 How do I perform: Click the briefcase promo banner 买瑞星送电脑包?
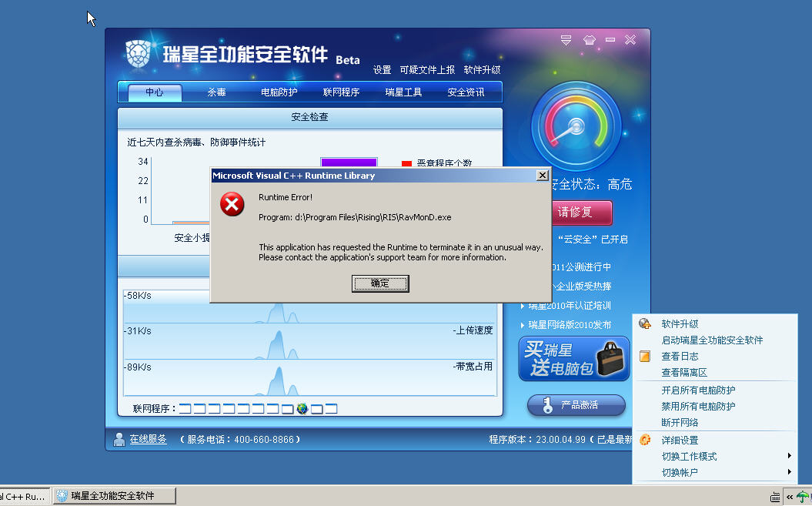point(573,359)
